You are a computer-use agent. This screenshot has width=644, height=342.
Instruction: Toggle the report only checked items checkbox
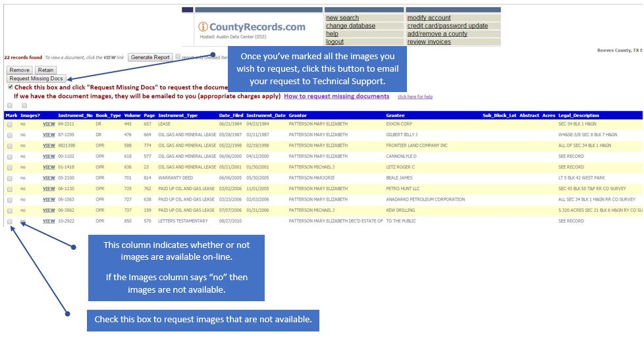178,57
